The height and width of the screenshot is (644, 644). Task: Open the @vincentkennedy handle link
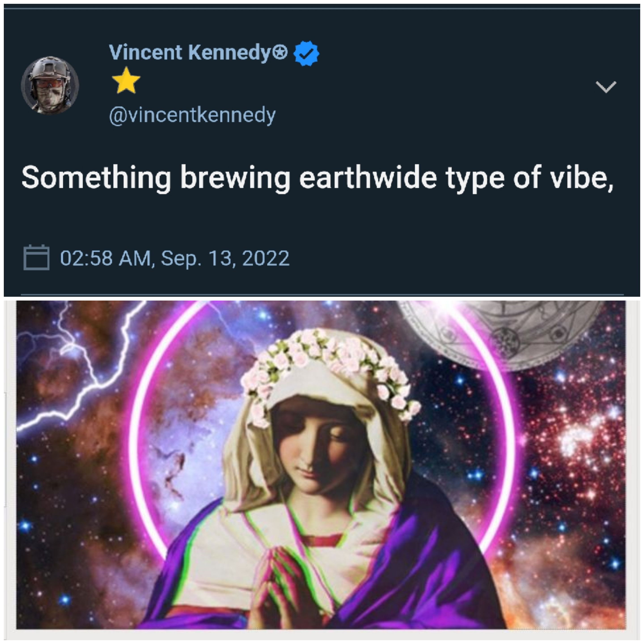pos(192,115)
